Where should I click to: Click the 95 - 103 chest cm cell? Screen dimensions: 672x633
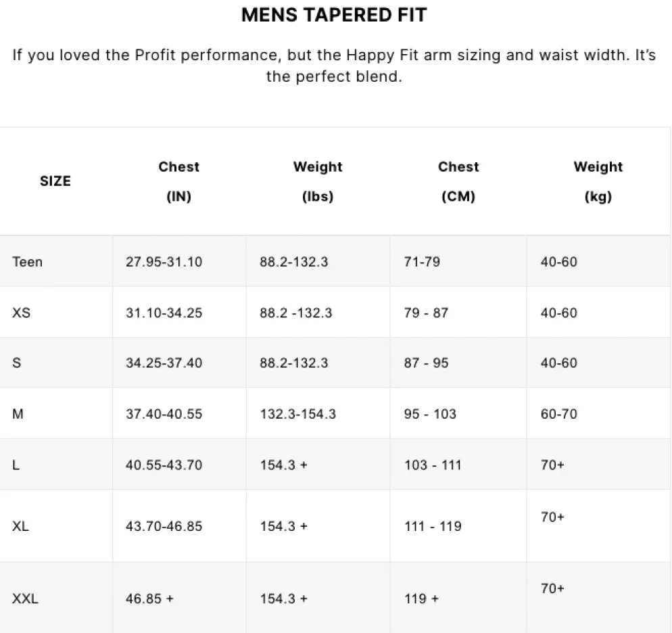click(430, 414)
